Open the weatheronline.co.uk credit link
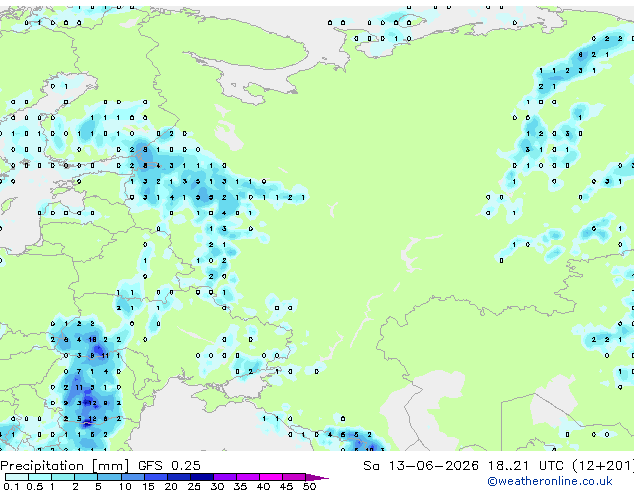This screenshot has height=490, width=634. tap(550, 481)
